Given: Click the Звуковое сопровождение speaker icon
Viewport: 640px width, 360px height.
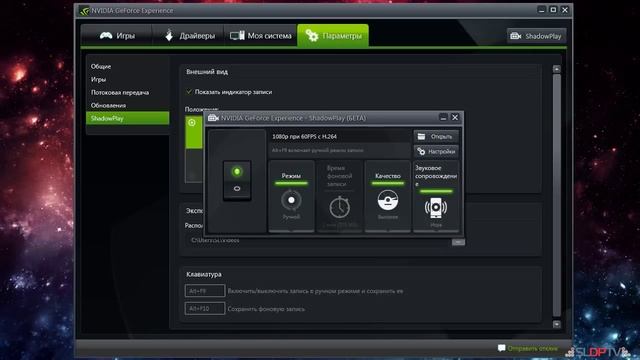Looking at the screenshot, I should pyautogui.click(x=436, y=207).
